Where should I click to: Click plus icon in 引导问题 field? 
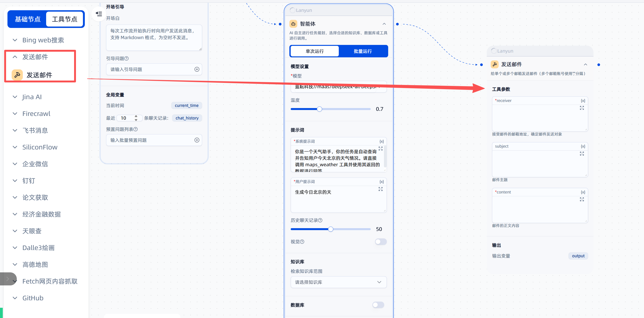(197, 69)
